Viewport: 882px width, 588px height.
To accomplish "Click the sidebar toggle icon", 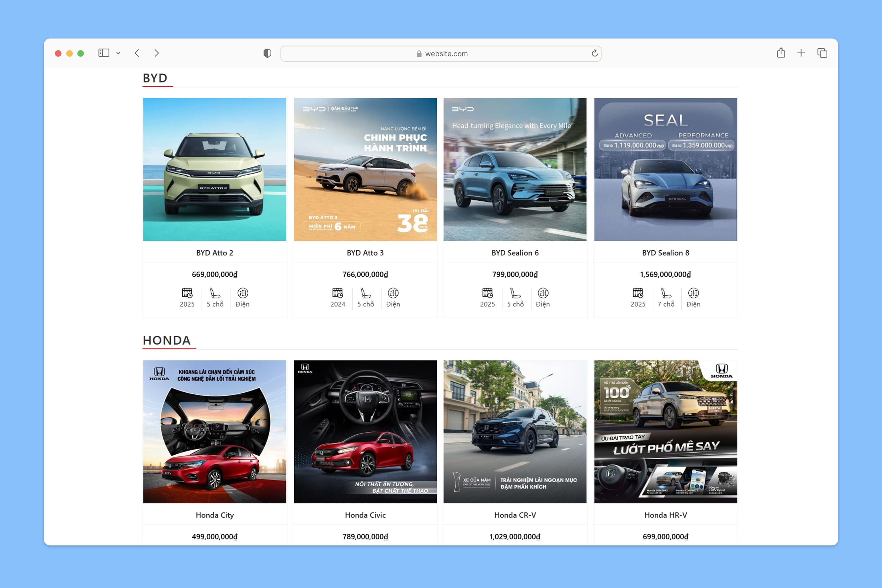I will (x=103, y=53).
